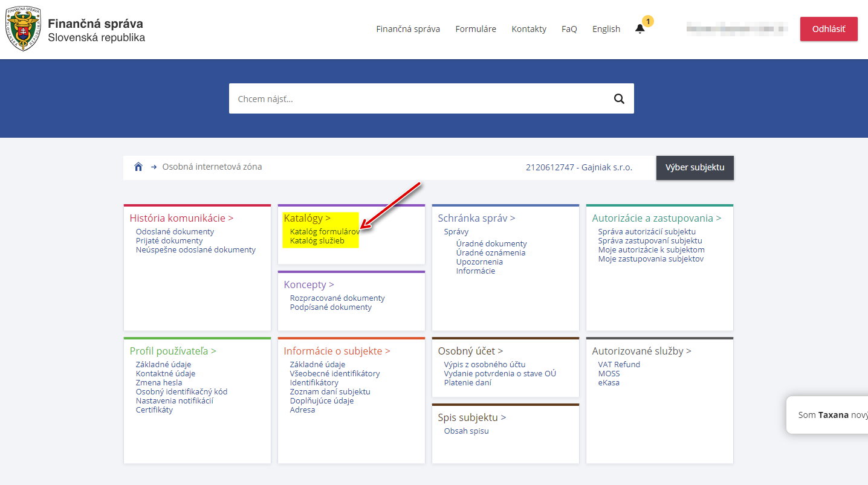Open the eKasa authorized service link
Viewport: 868px width, 485px height.
608,382
